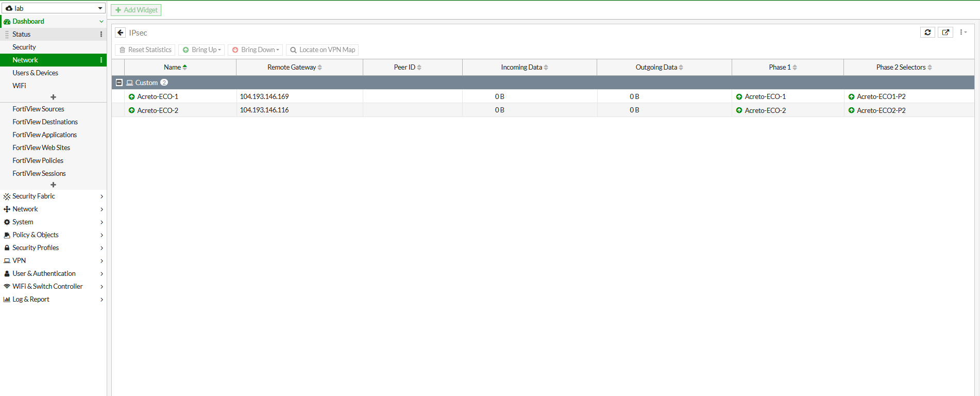Click Acreto-ECO1-P2 phase 2 selector
Viewport: 980px width, 396px height.
point(881,96)
